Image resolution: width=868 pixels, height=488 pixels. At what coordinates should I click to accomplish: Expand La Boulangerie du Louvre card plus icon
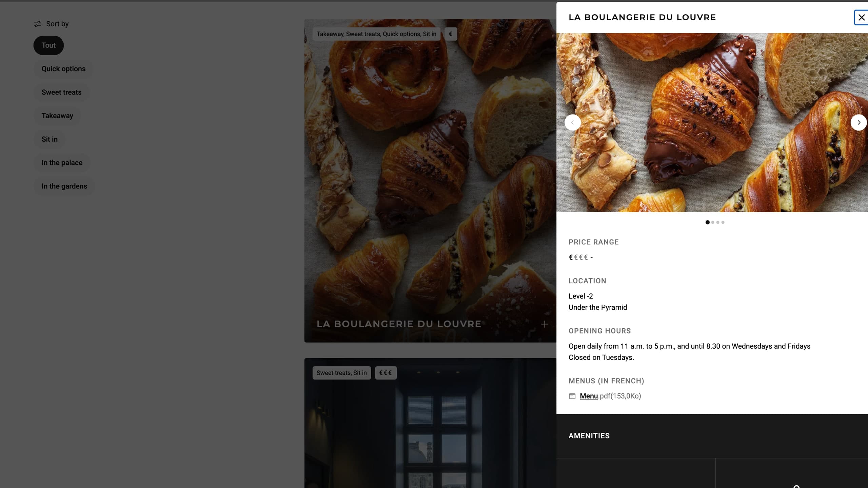(x=544, y=324)
